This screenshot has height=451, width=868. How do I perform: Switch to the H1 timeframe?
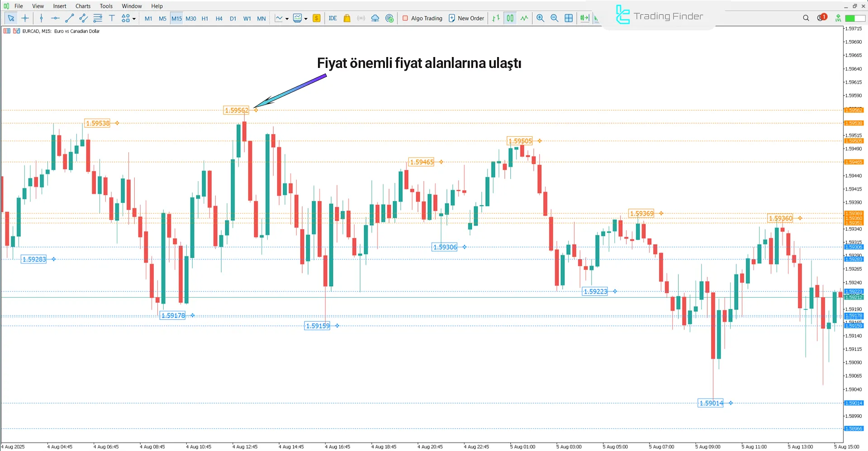[x=205, y=19]
